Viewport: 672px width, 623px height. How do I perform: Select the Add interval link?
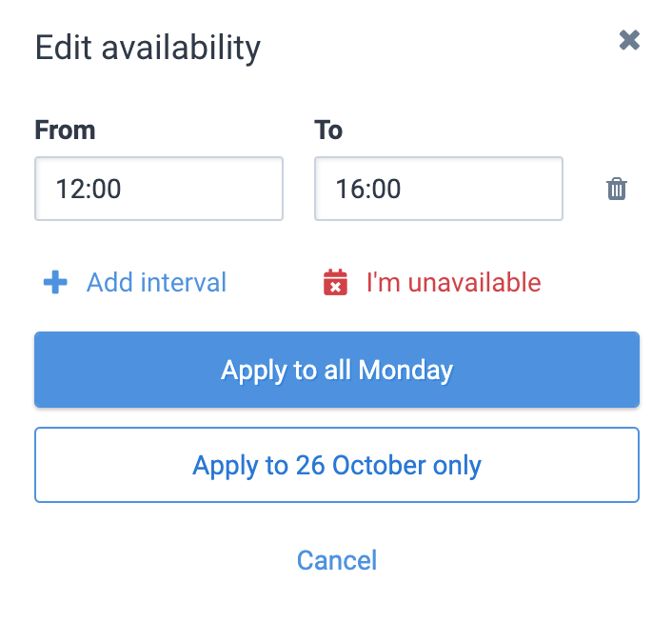[156, 283]
